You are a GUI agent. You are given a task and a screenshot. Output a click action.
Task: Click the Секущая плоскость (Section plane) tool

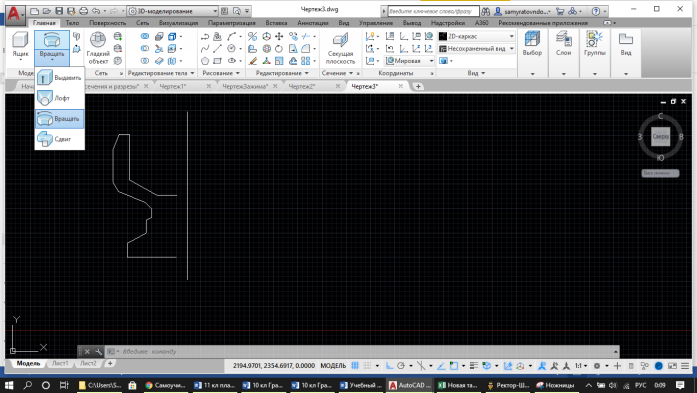point(340,48)
